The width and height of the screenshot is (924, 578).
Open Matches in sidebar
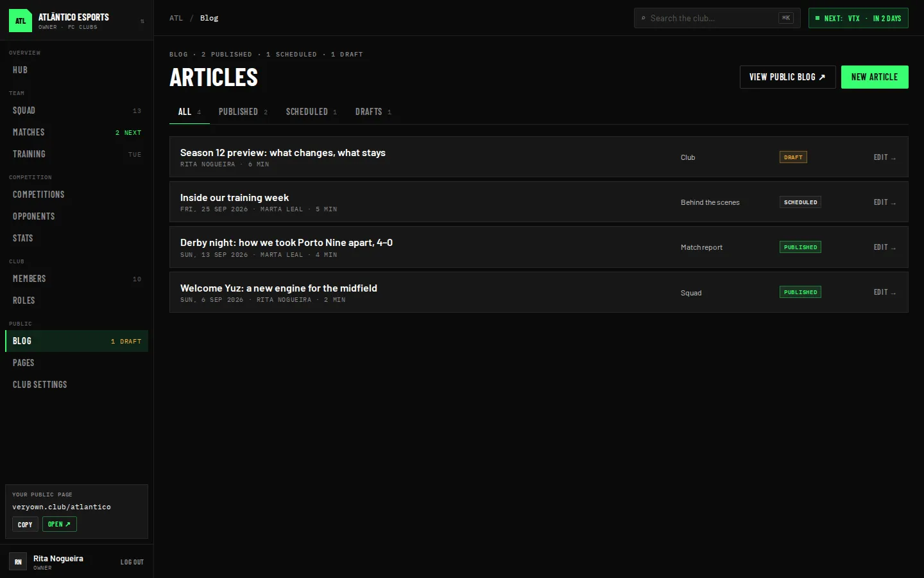[x=76, y=132]
